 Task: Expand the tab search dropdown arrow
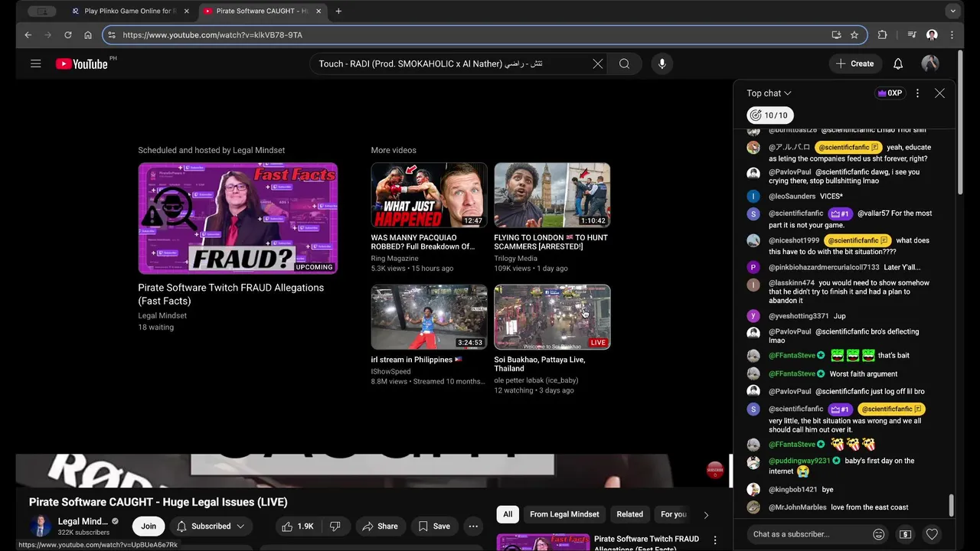click(952, 11)
